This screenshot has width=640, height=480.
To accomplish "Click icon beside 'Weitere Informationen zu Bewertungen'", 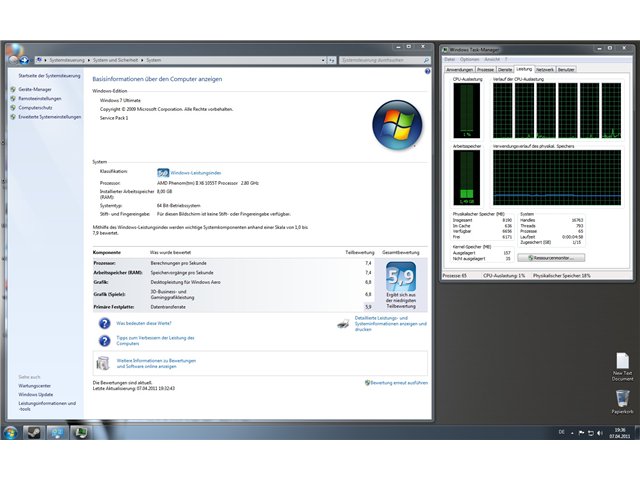I will coord(103,363).
